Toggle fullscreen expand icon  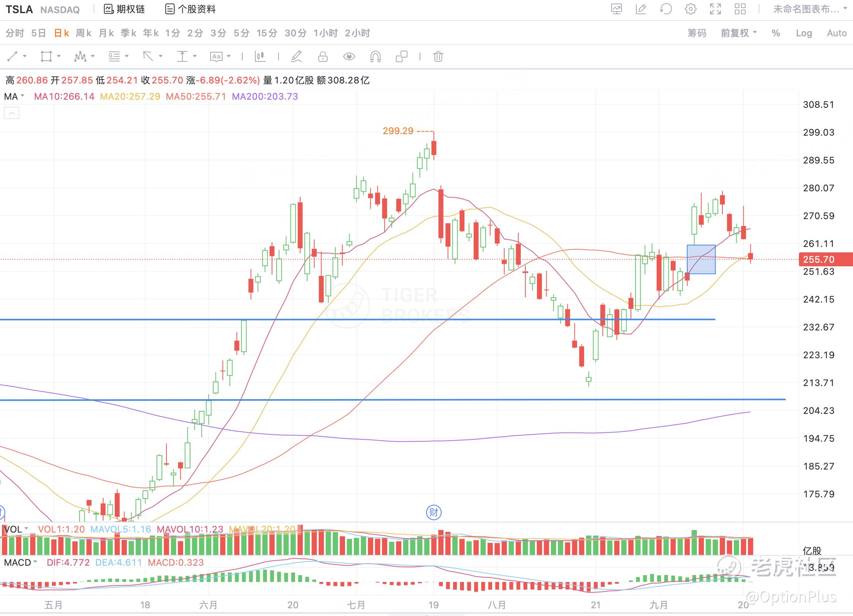(x=715, y=9)
